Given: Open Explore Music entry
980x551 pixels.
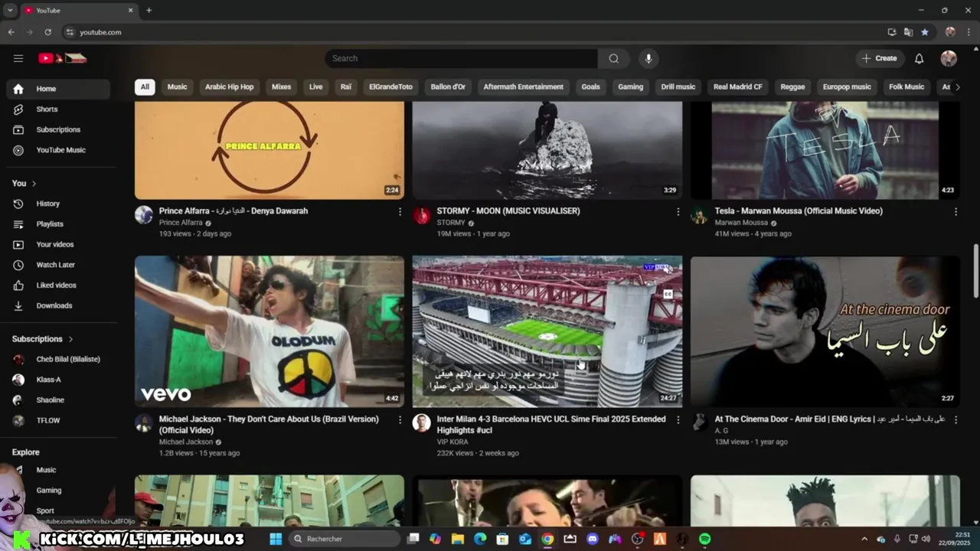Looking at the screenshot, I should pyautogui.click(x=58, y=470).
